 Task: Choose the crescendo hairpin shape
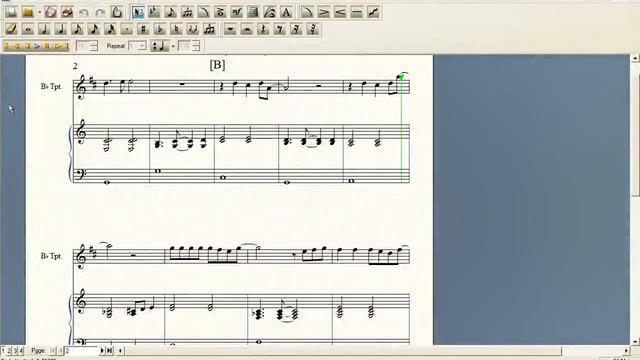[340, 12]
